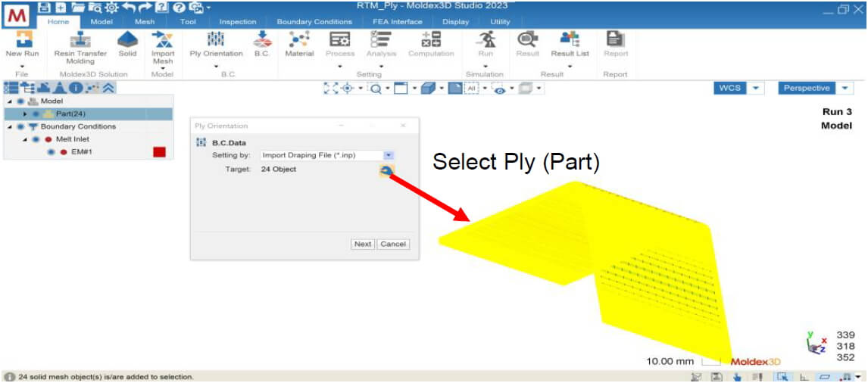Toggle visibility of Model node
This screenshot has height=383, width=868.
(21, 101)
